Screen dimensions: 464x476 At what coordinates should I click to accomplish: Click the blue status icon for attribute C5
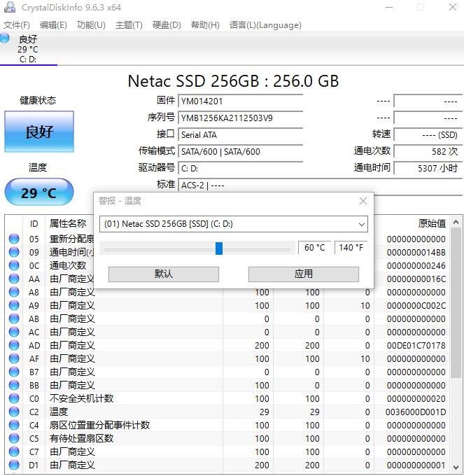14,438
